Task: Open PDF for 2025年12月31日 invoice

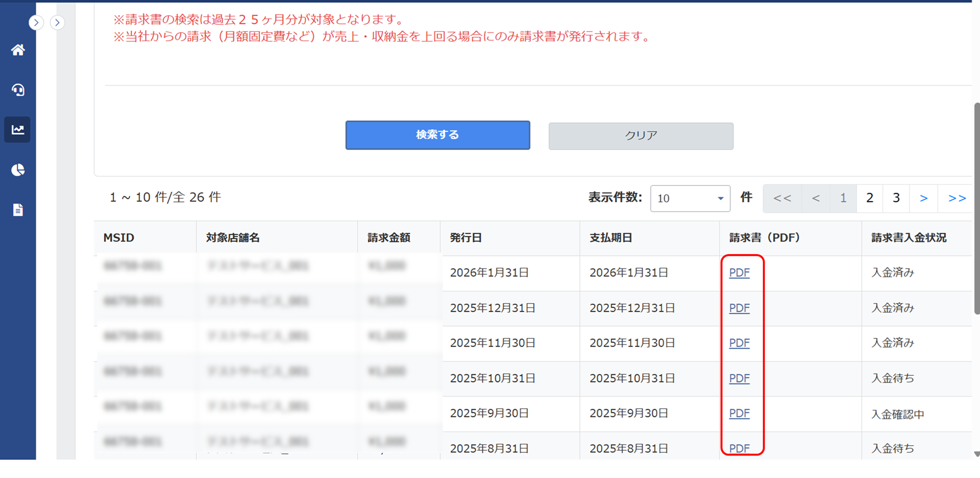Action: (739, 308)
